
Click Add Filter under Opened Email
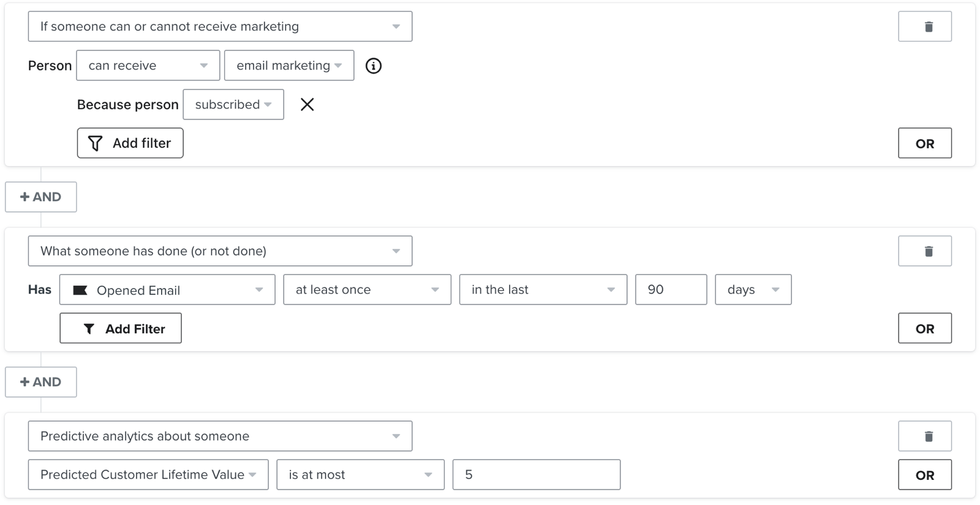click(121, 328)
